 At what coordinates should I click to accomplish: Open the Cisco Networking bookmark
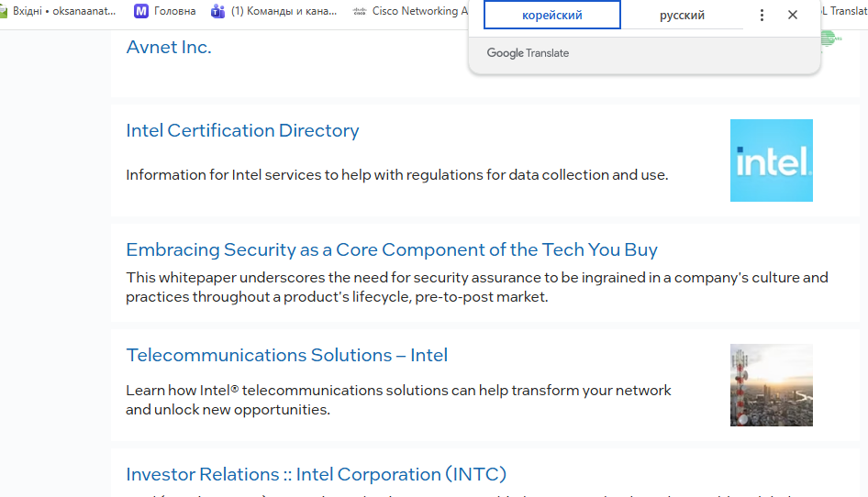410,12
